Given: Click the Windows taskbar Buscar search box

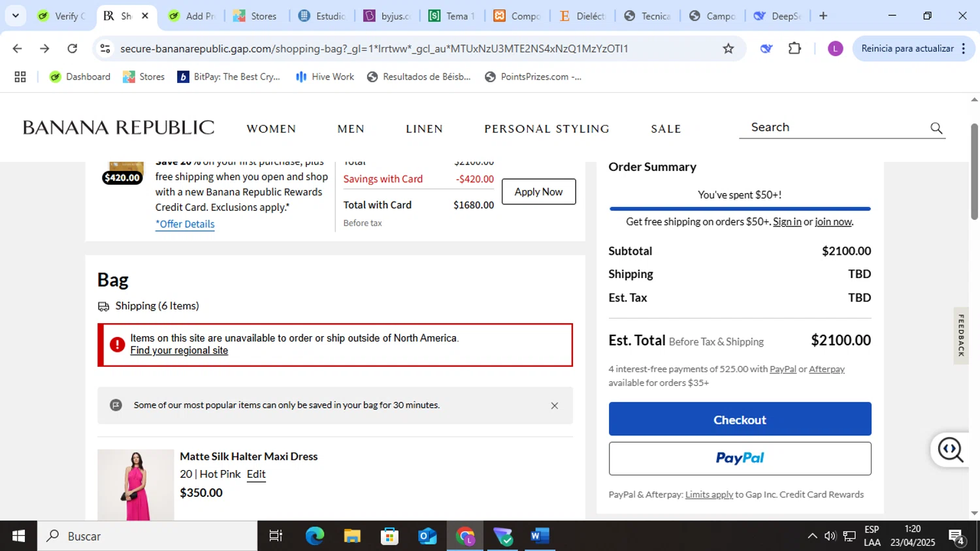Looking at the screenshot, I should tap(148, 536).
